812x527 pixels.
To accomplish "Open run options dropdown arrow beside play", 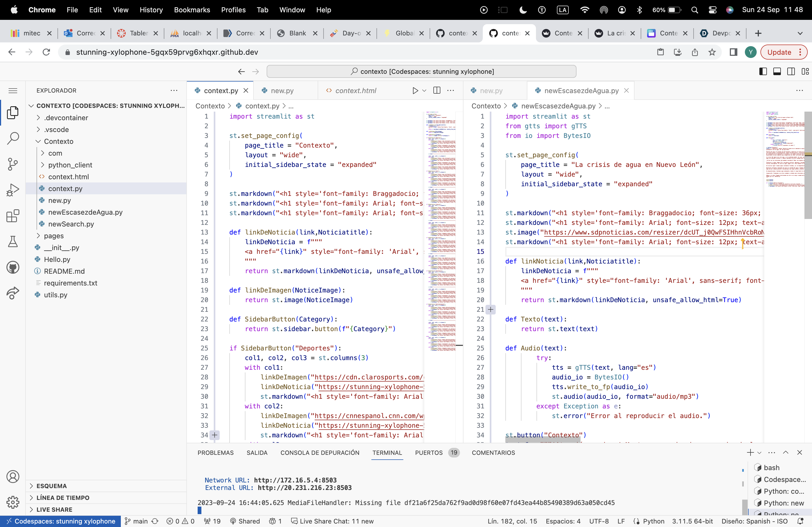I will click(424, 91).
